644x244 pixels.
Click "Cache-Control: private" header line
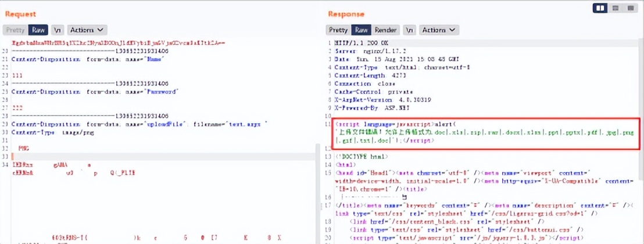373,92
